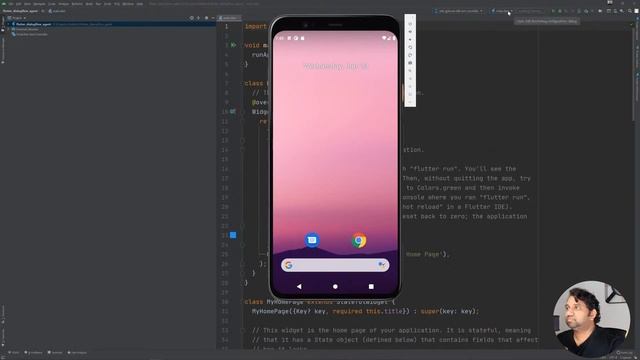The width and height of the screenshot is (640, 360).
Task: Open the Messages app on phone screen
Action: click(x=312, y=240)
